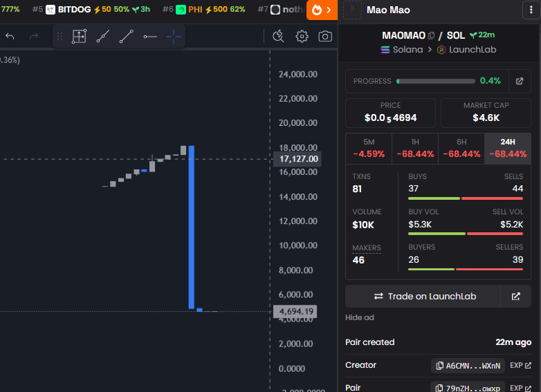Click the buys versus sells ratio bar
The image size is (541, 392).
tap(466, 198)
